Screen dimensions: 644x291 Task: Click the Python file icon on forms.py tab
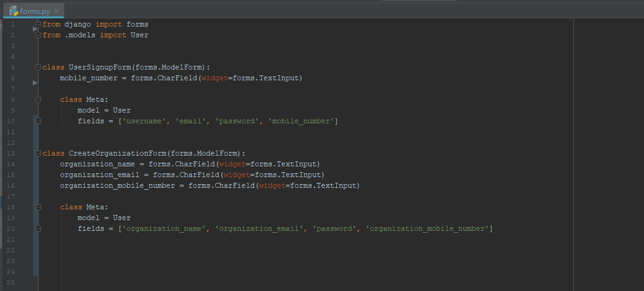[13, 11]
